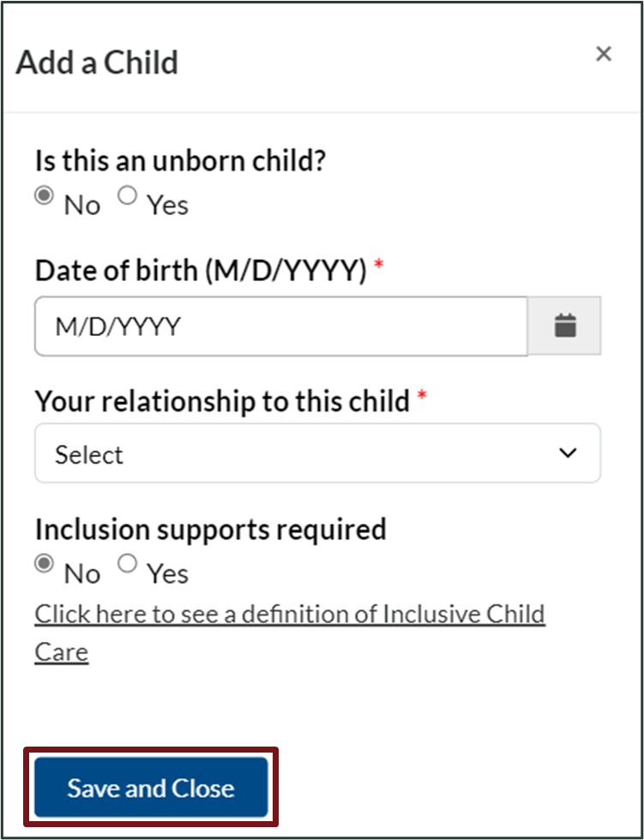
Task: Click the Yes label under Inclusion supports
Action: (x=167, y=574)
